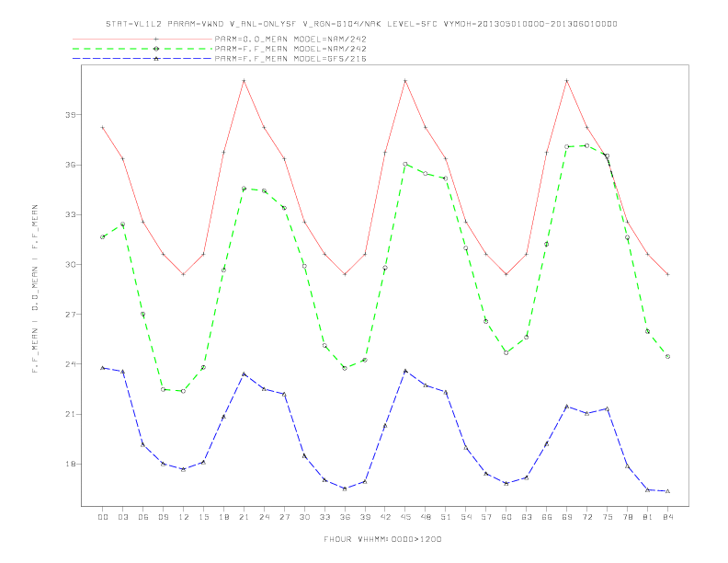Click the blue triangle data point at hour 45
The width and height of the screenshot is (728, 563).
(405, 371)
